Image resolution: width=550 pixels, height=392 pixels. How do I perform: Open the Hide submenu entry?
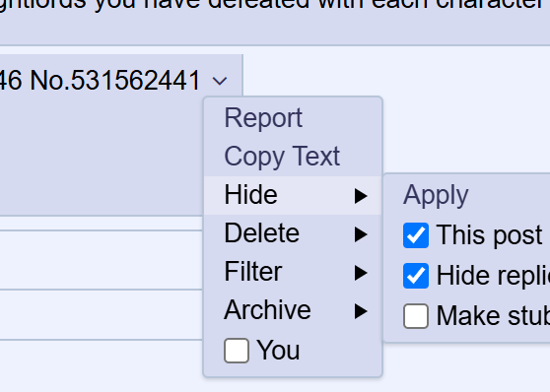293,195
